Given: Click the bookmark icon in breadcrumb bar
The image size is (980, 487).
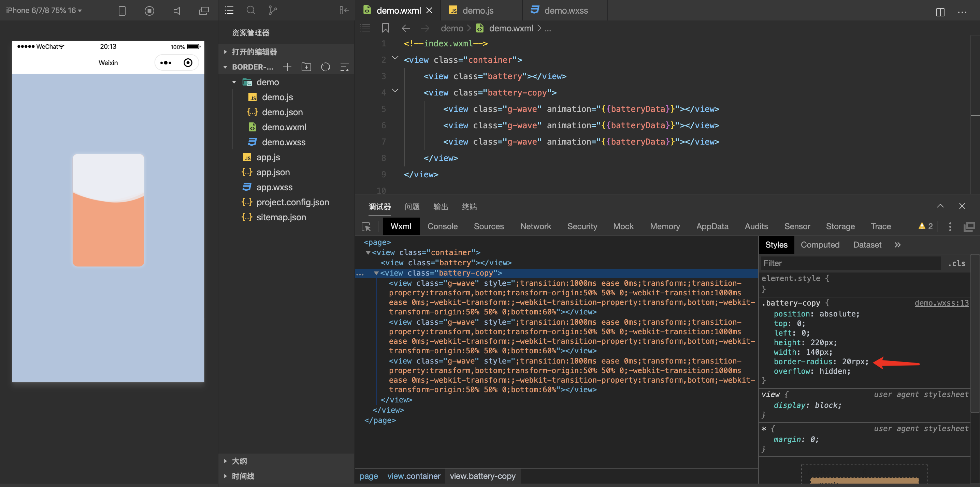Looking at the screenshot, I should point(385,28).
